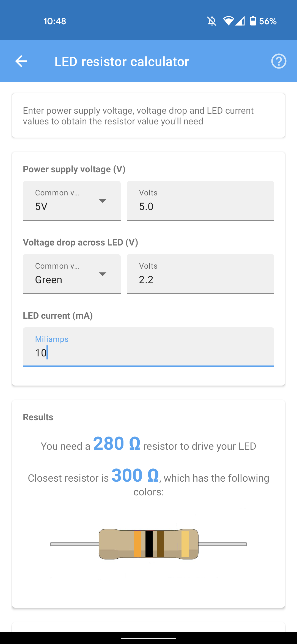This screenshot has width=297, height=644.
Task: Tap the Wi-Fi status icon
Action: point(229,21)
